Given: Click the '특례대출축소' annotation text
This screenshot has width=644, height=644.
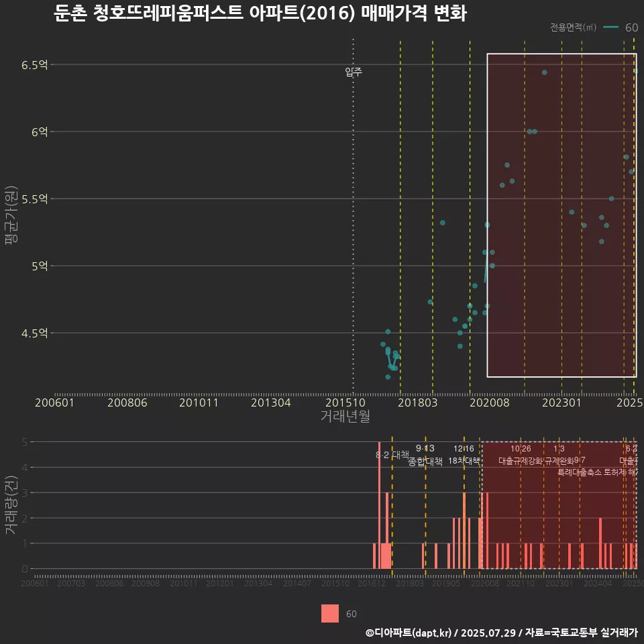Looking at the screenshot, I should [x=580, y=472].
